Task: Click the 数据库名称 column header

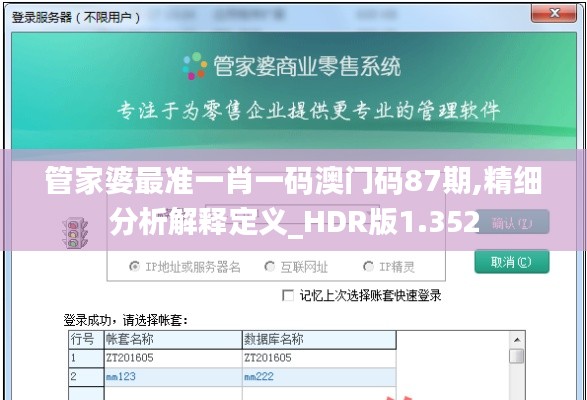Action: click(x=319, y=340)
